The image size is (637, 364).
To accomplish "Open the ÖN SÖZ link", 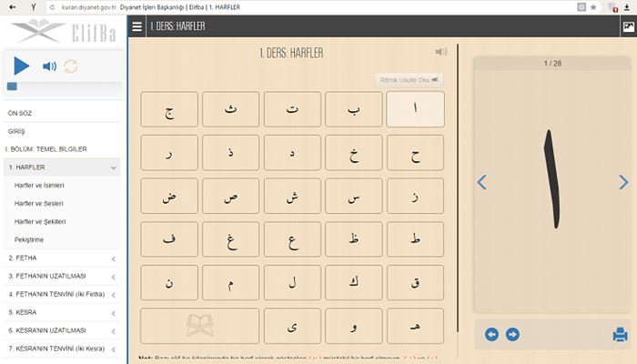I will pyautogui.click(x=20, y=113).
